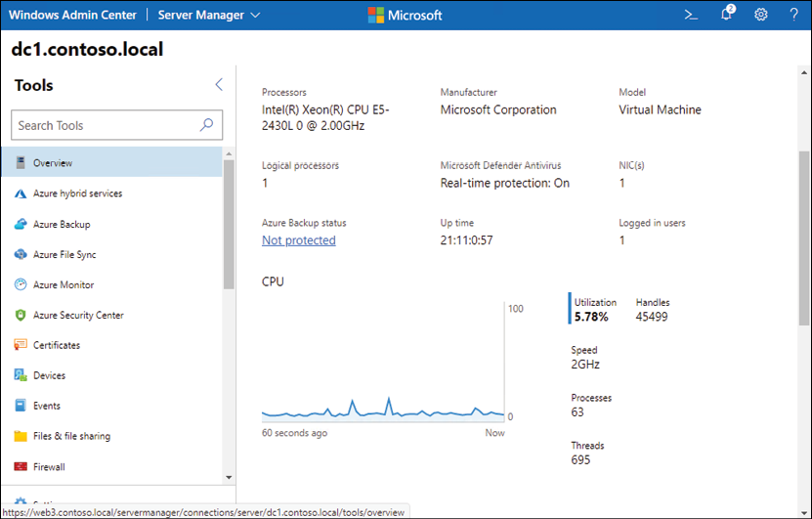This screenshot has width=812, height=519.
Task: Go to Azure Monitor tool
Action: [x=111, y=284]
